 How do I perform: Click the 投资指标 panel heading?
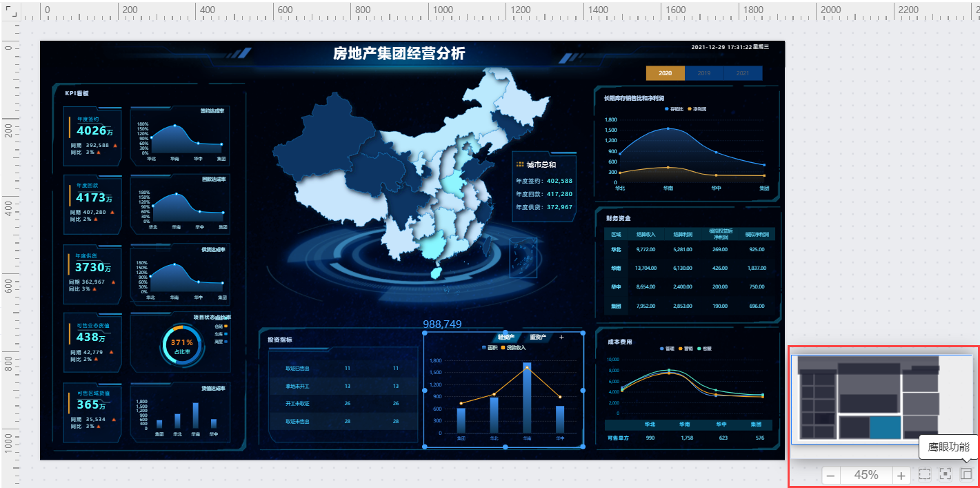coord(279,339)
